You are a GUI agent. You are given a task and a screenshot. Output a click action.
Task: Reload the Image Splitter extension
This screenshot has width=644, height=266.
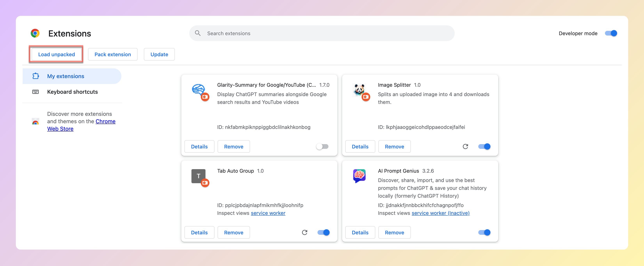[x=465, y=147]
